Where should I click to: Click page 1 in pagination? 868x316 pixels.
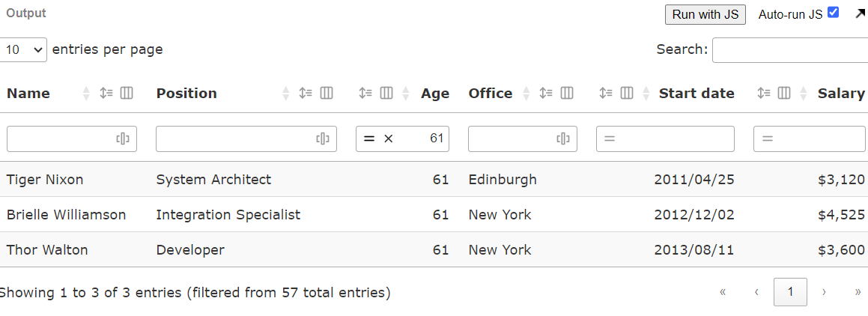[790, 292]
